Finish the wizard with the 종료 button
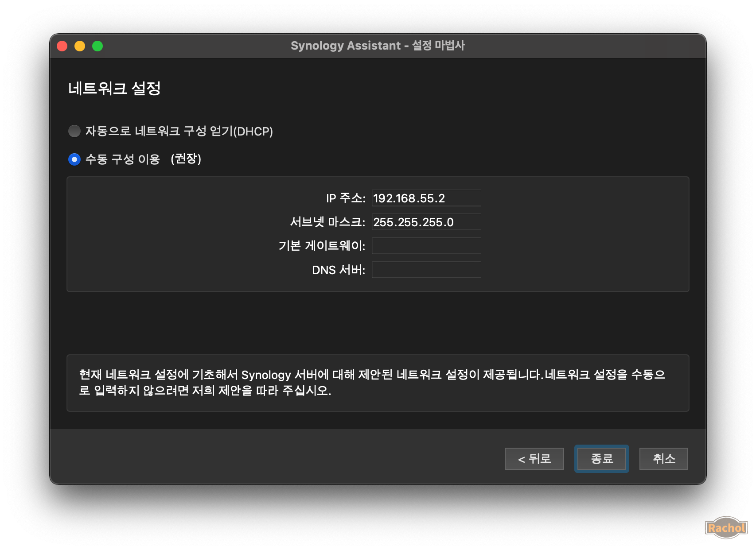Image resolution: width=756 pixels, height=550 pixels. click(x=602, y=459)
